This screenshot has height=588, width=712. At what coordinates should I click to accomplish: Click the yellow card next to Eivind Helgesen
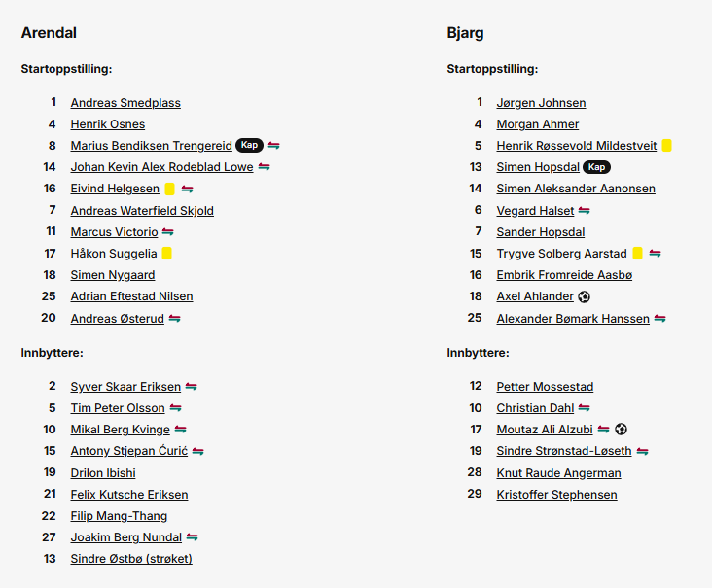coord(169,189)
